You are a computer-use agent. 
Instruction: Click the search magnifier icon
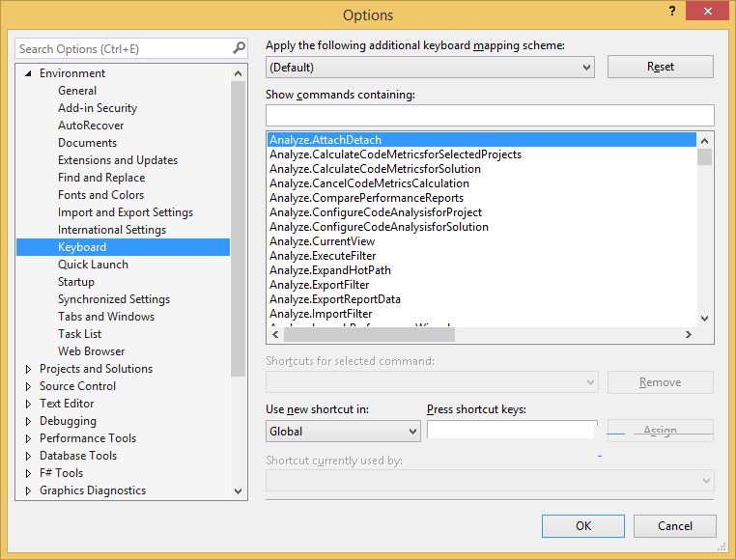click(x=239, y=48)
